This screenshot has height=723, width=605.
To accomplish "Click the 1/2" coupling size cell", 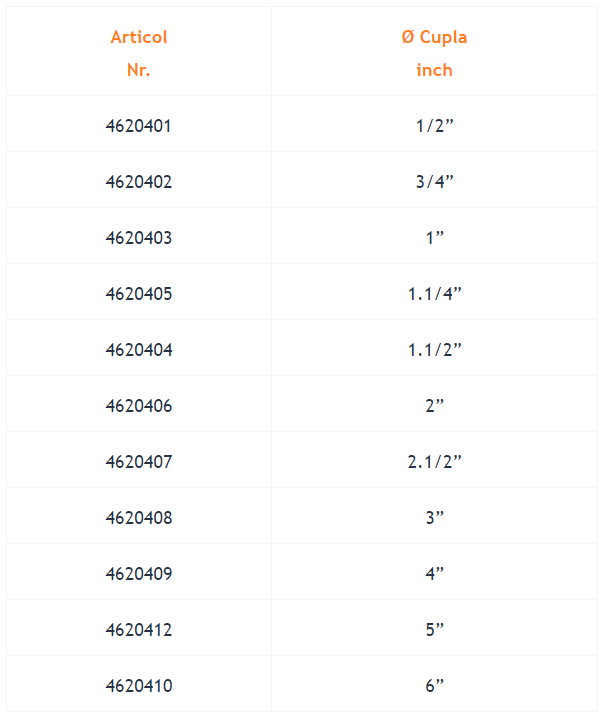I will [x=434, y=126].
